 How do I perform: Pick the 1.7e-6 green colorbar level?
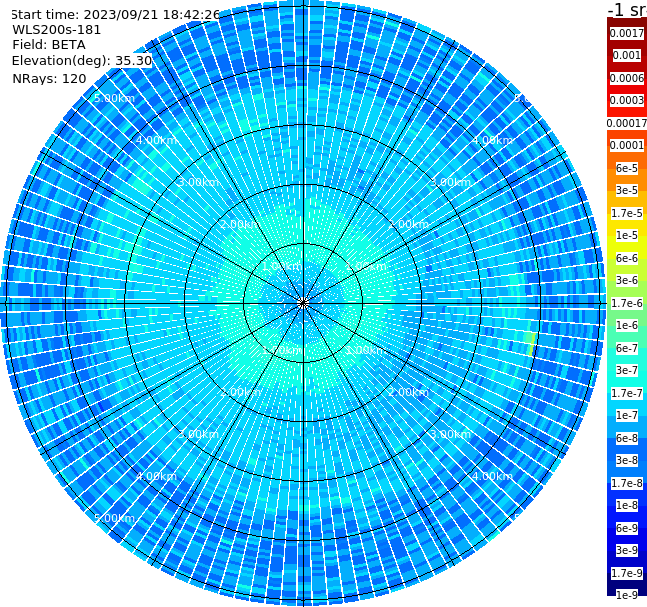[627, 303]
